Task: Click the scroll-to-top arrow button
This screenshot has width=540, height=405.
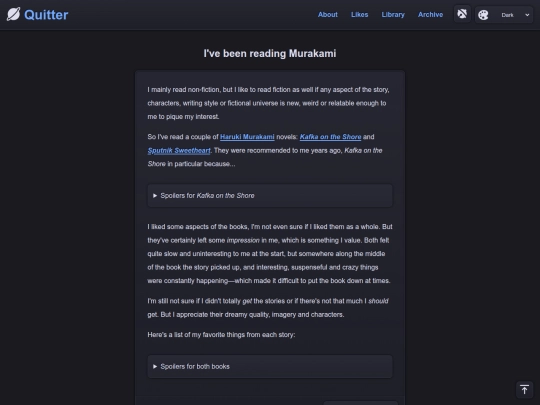Action: [x=525, y=390]
